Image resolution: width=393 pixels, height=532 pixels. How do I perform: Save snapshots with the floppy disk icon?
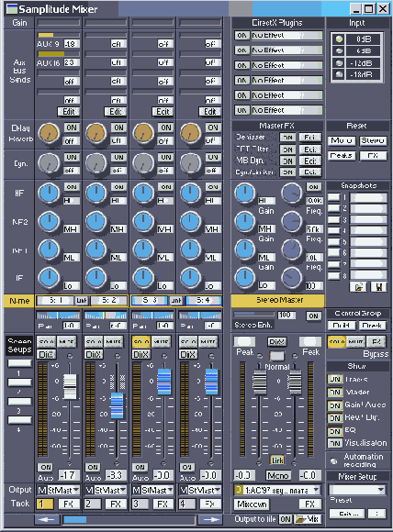point(379,287)
